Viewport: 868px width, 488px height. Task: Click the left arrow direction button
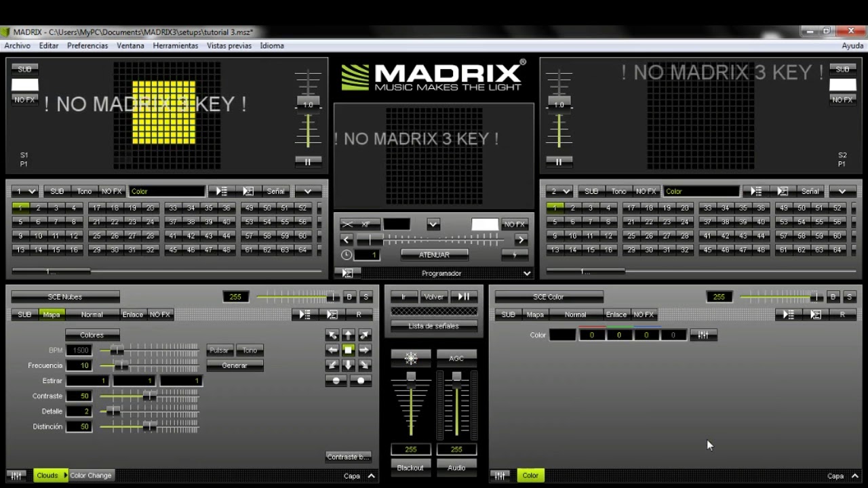tap(332, 350)
